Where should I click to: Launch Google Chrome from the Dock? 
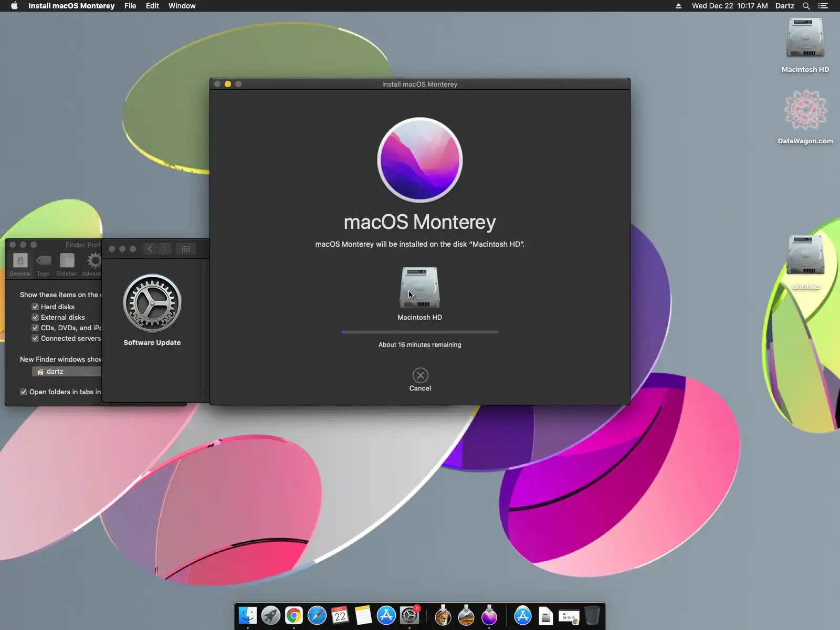click(294, 615)
